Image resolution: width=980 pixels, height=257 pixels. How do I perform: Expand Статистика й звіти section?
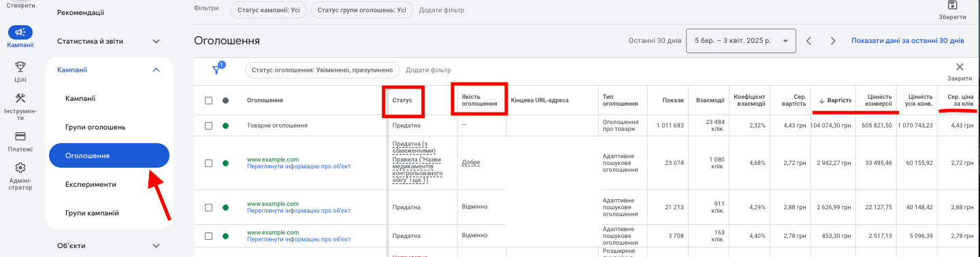pos(156,41)
